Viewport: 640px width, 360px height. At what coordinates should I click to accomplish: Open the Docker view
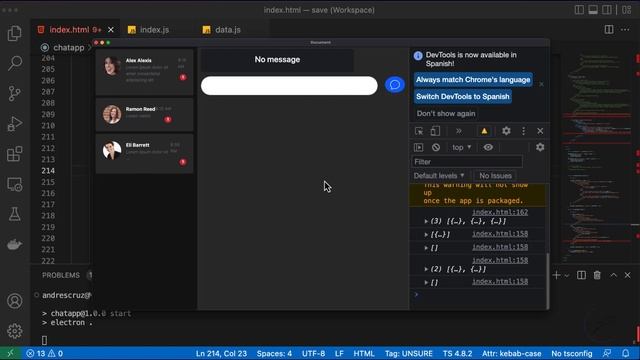15,244
